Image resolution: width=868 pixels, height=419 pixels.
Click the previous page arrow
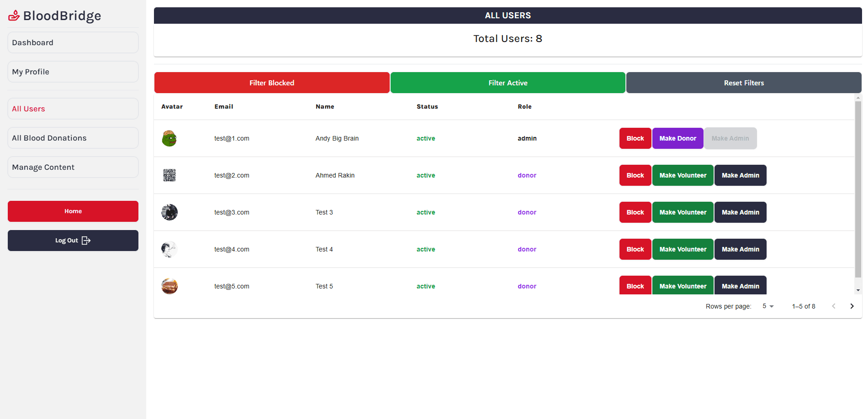833,306
